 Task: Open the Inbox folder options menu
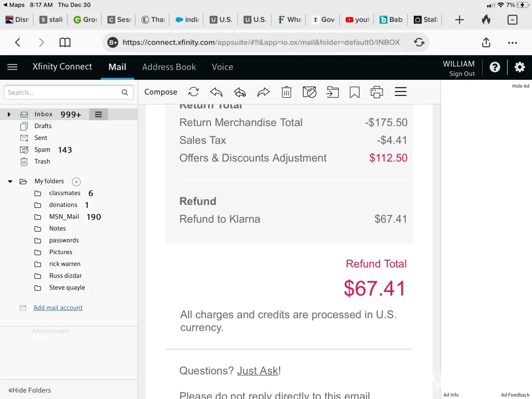pos(98,115)
